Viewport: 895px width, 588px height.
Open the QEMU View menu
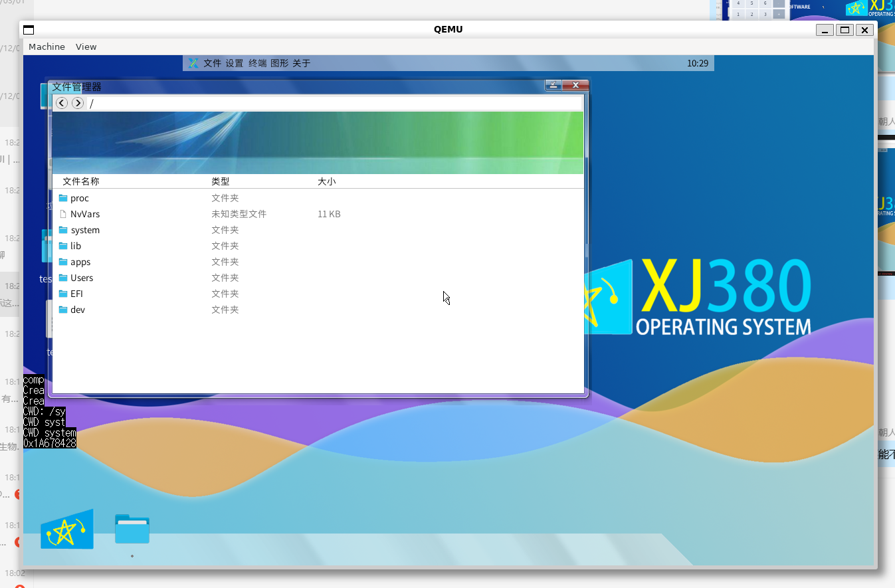click(86, 47)
